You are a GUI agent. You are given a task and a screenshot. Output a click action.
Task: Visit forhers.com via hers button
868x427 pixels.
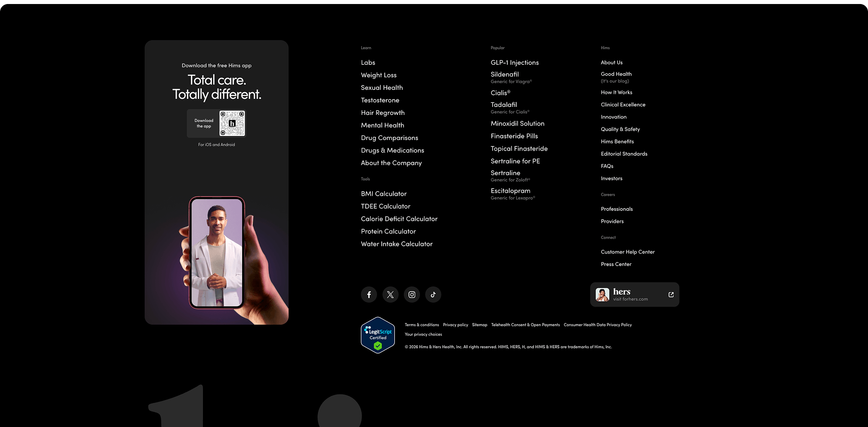point(634,295)
